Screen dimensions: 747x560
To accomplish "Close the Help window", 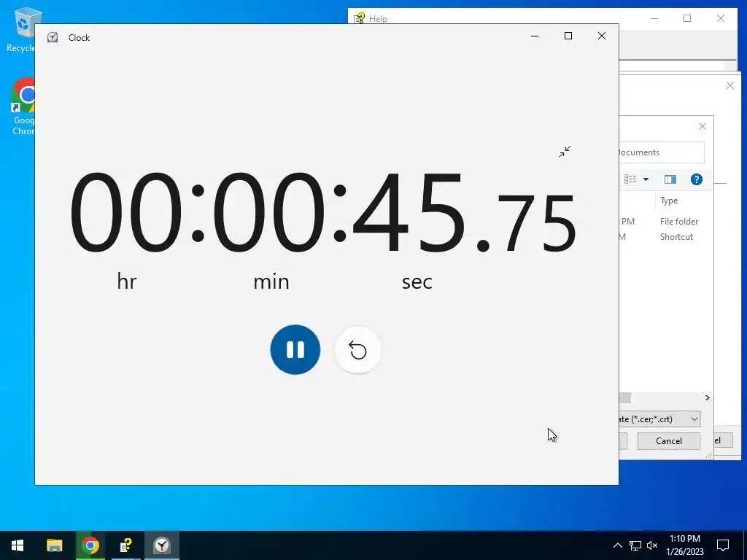I will pos(721,18).
